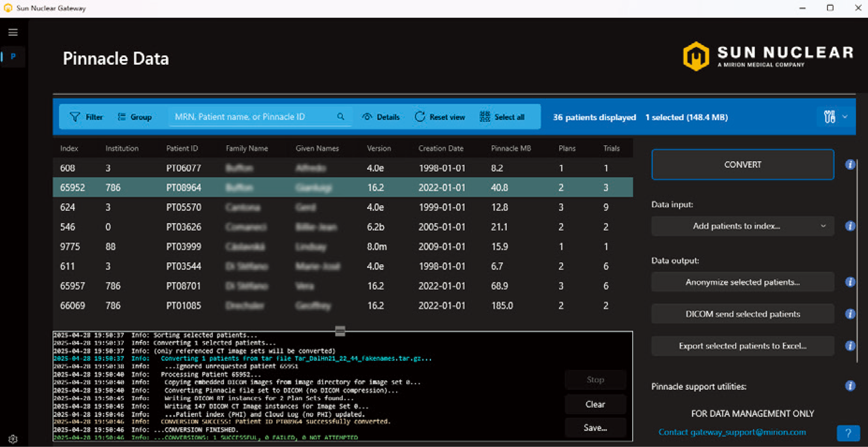Click DICOM send selected patients button
Screen dimensions: 868x447
click(743, 314)
